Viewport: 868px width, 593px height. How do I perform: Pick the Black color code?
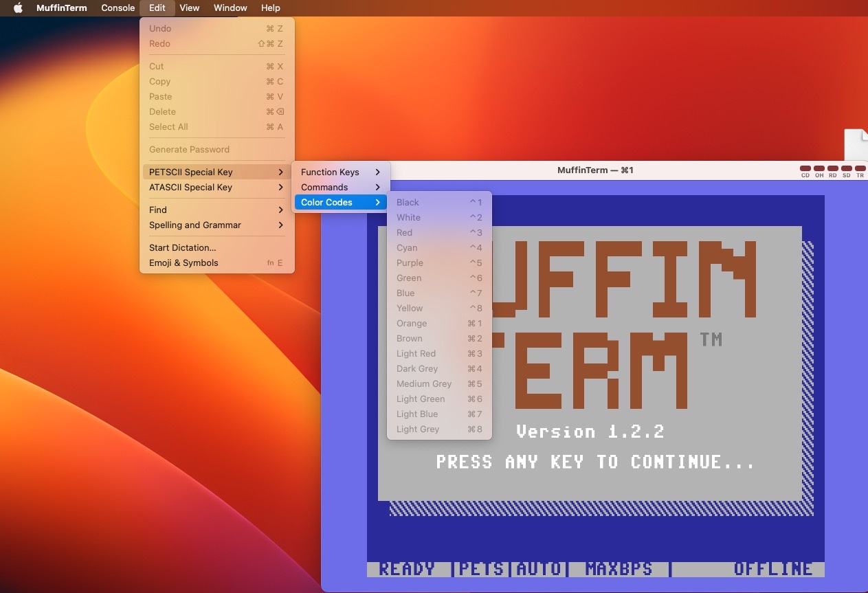440,202
